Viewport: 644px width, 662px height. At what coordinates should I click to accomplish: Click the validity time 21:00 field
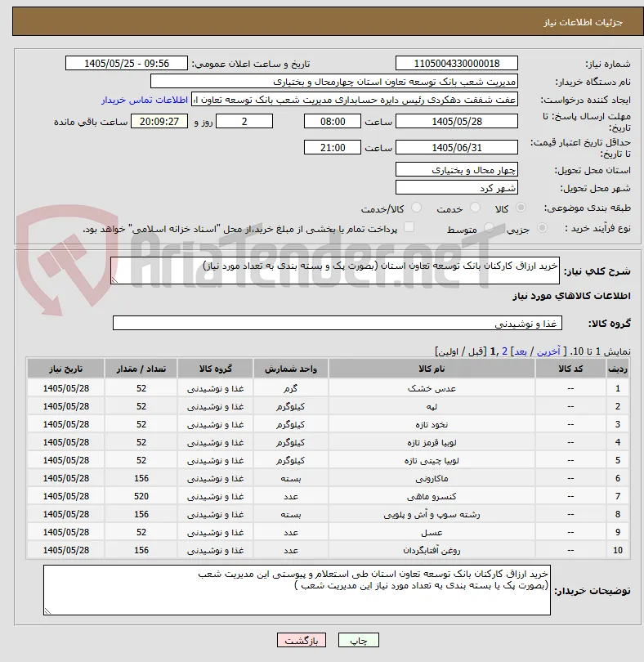(x=333, y=148)
